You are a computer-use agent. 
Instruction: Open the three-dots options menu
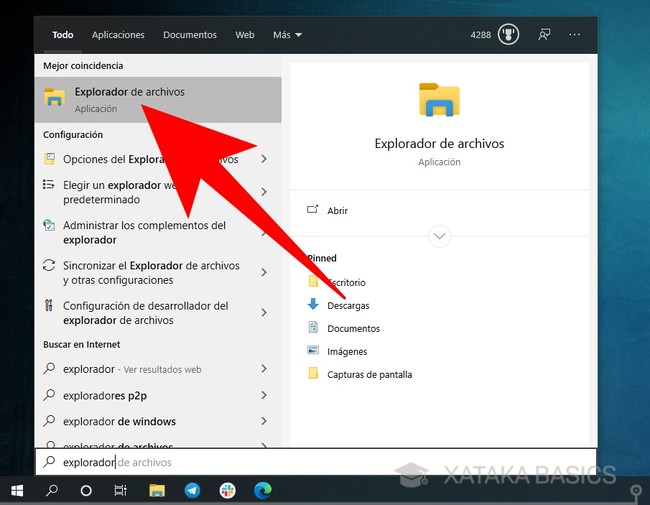pyautogui.click(x=574, y=35)
